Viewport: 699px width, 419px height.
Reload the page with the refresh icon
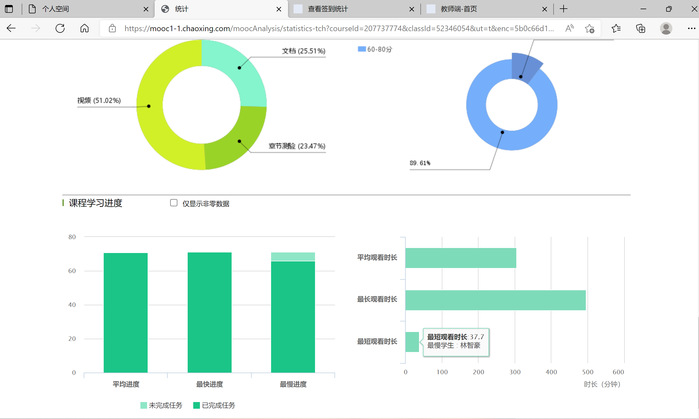coord(60,29)
